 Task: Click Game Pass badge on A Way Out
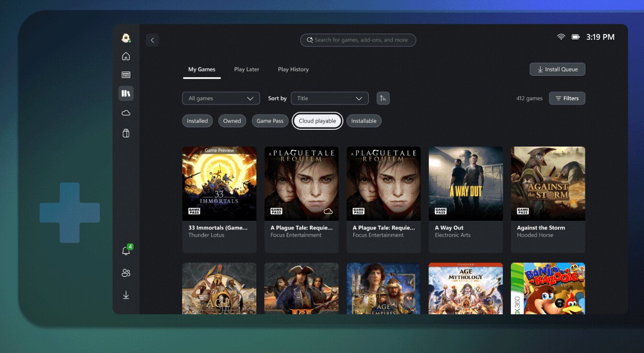[x=441, y=211]
